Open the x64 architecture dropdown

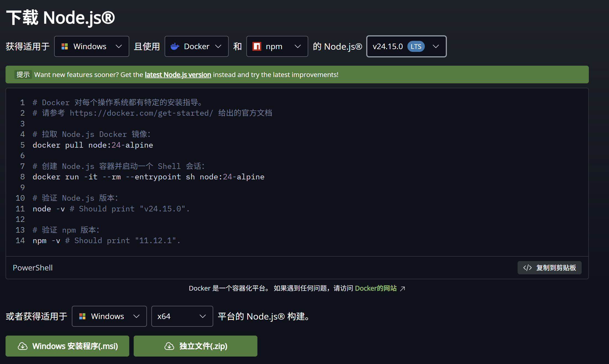(x=182, y=316)
